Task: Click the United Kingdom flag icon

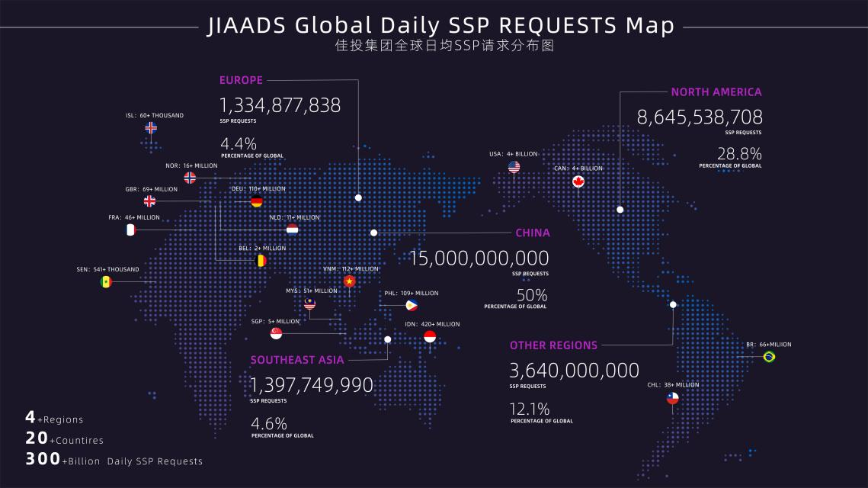Action: click(150, 201)
